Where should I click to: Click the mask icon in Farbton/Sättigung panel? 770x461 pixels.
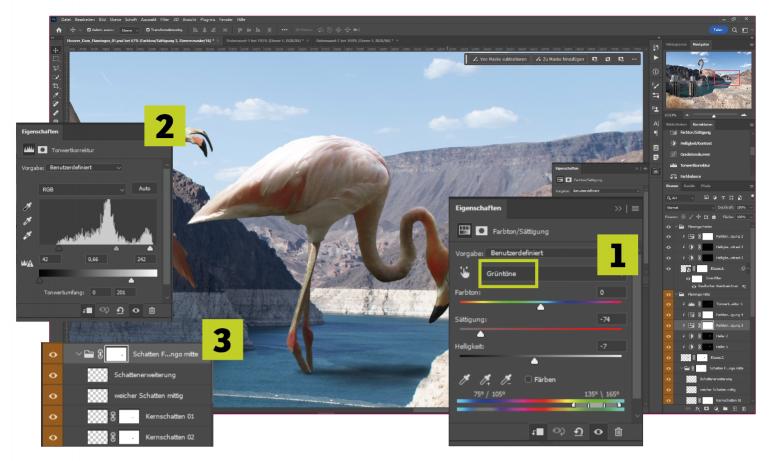pos(481,231)
